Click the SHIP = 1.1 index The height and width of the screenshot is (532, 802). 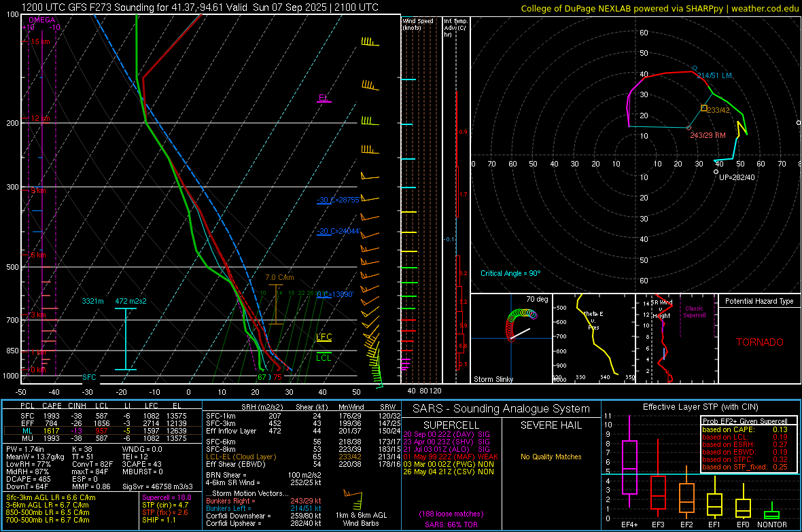coord(159,520)
